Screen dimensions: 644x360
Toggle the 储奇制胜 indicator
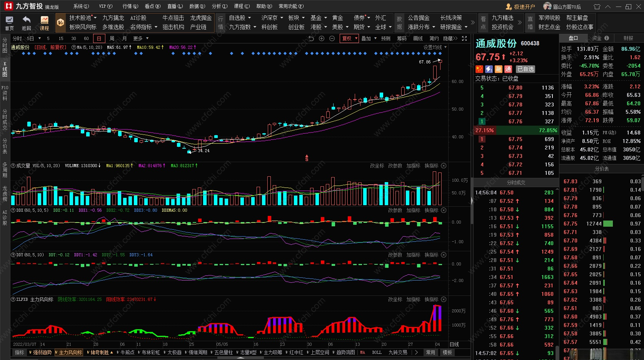100,352
